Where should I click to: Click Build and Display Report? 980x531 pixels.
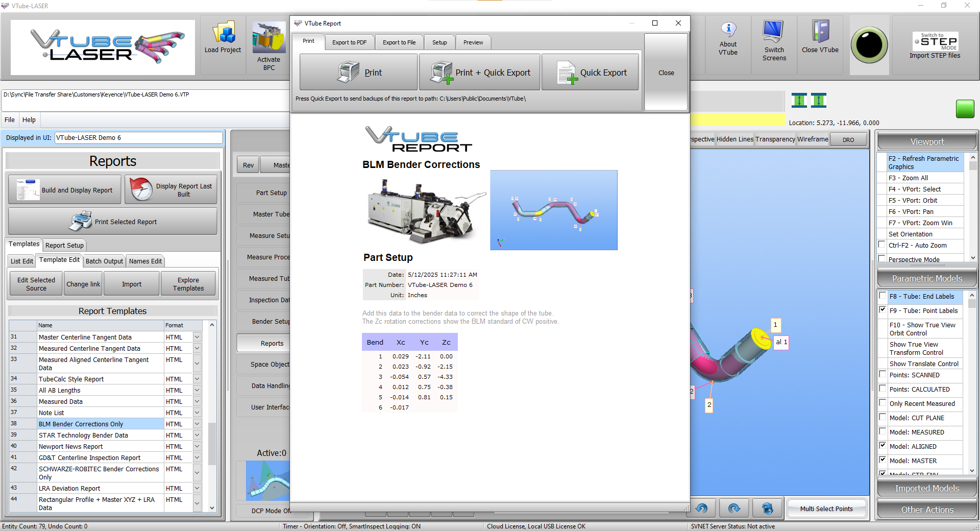(65, 190)
